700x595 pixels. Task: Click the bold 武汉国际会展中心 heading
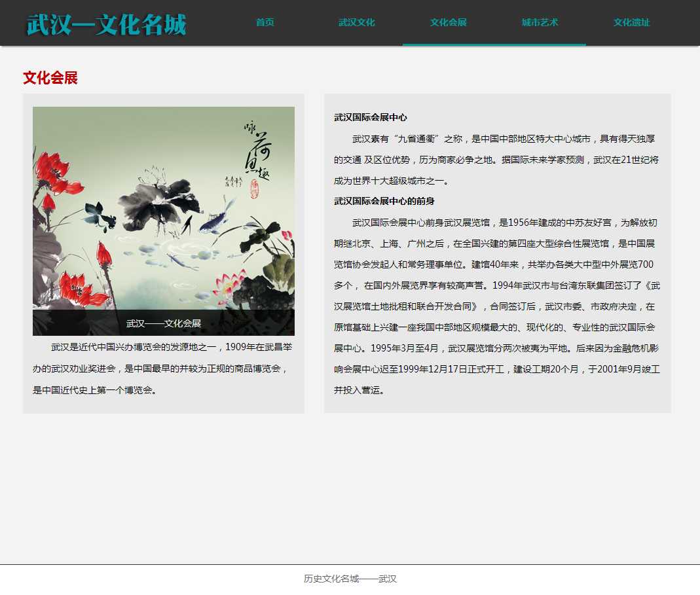[x=371, y=118]
